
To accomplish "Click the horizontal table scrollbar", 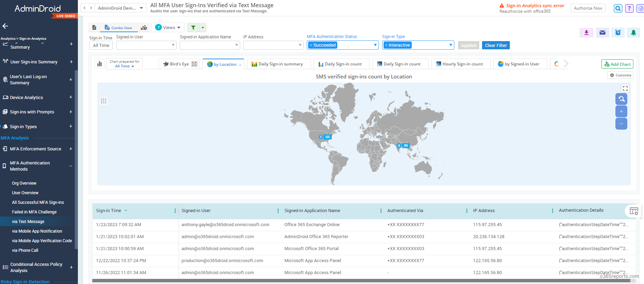I will tap(361, 281).
